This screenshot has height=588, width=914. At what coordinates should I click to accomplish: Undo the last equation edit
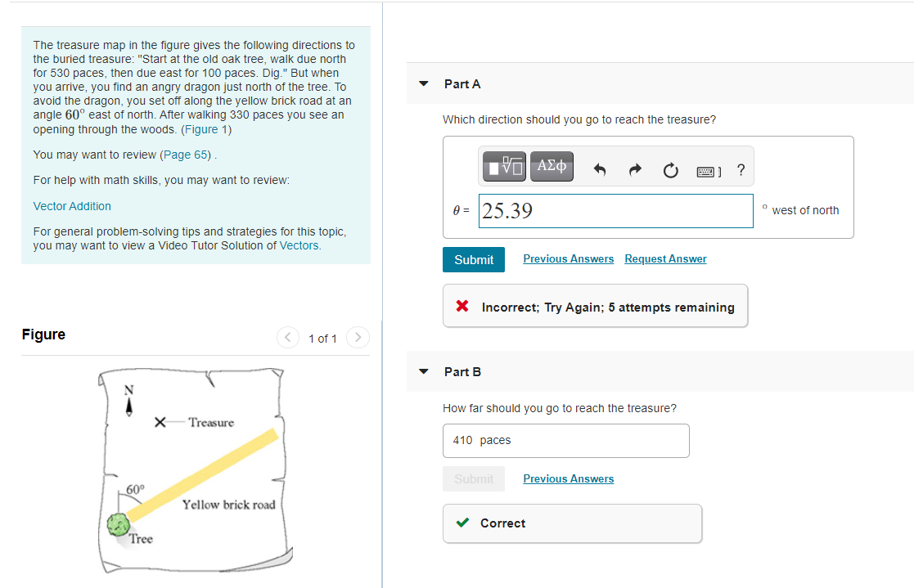[x=600, y=169]
